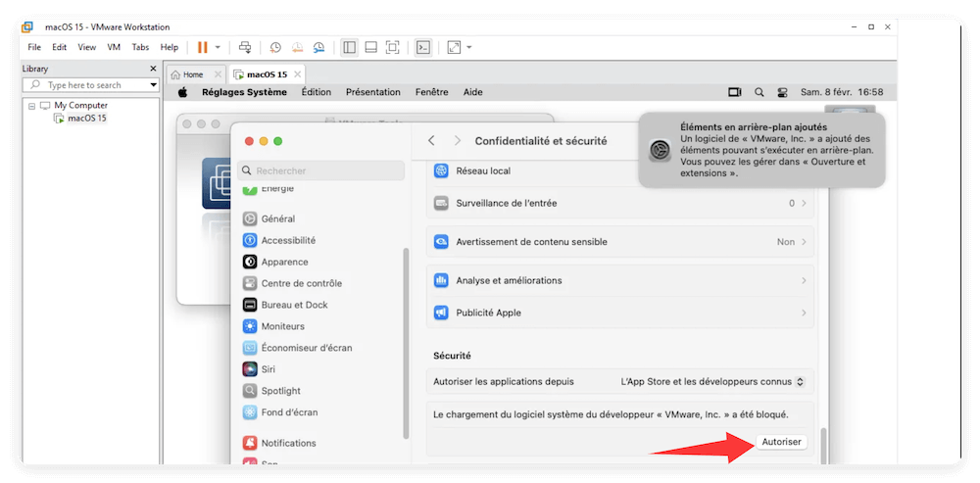980x483 pixels.
Task: Click Send Ctrl+Alt+Del toolbar icon
Action: [245, 47]
